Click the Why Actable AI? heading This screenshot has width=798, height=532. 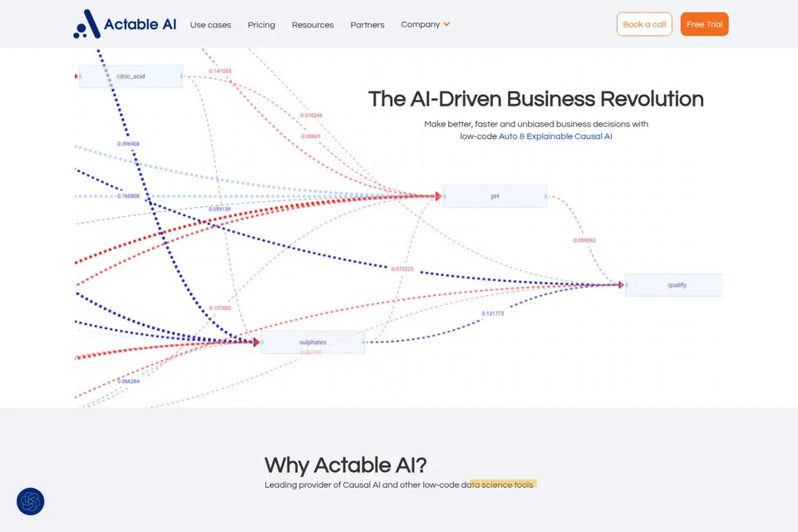[346, 465]
